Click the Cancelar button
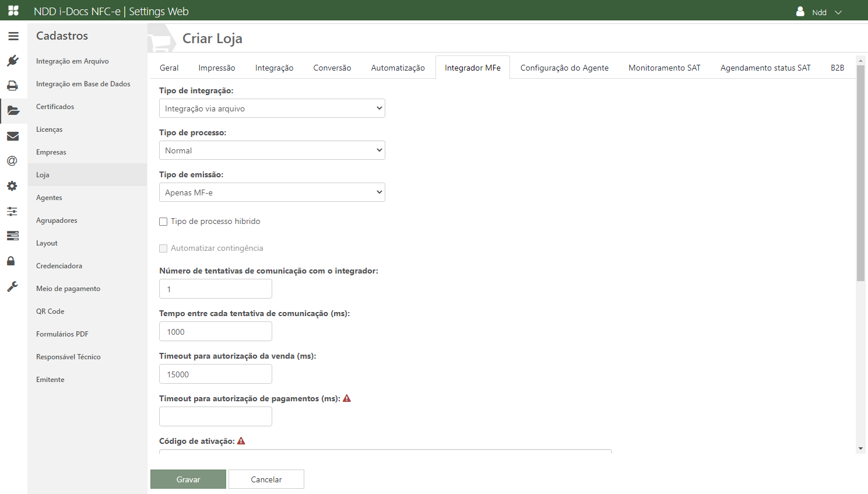 tap(266, 479)
